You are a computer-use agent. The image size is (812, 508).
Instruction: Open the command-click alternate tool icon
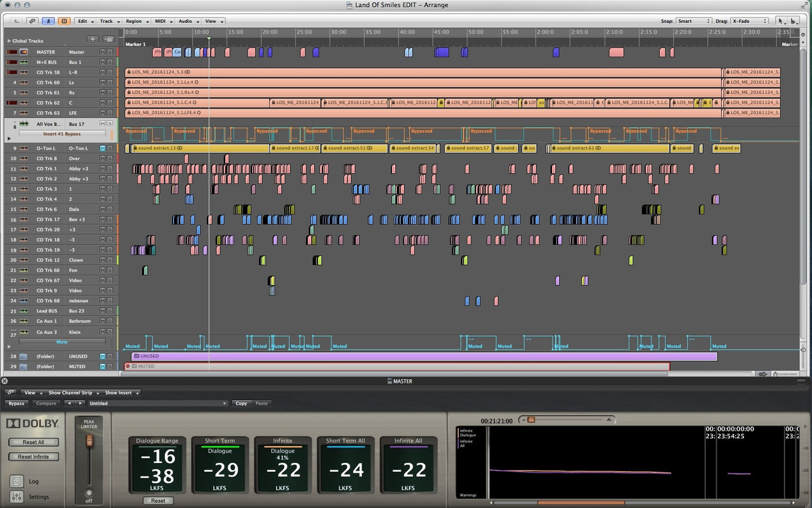pos(795,21)
